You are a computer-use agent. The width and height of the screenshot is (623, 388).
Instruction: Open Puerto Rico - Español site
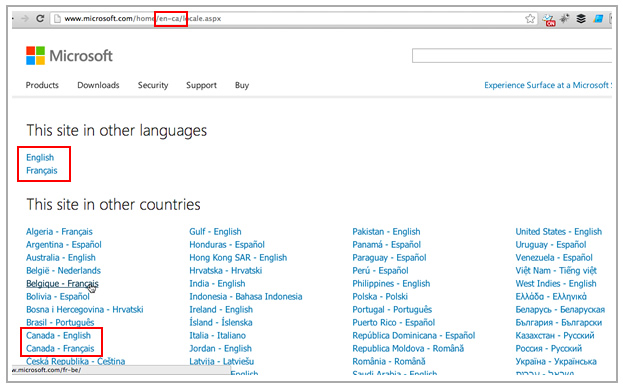394,322
